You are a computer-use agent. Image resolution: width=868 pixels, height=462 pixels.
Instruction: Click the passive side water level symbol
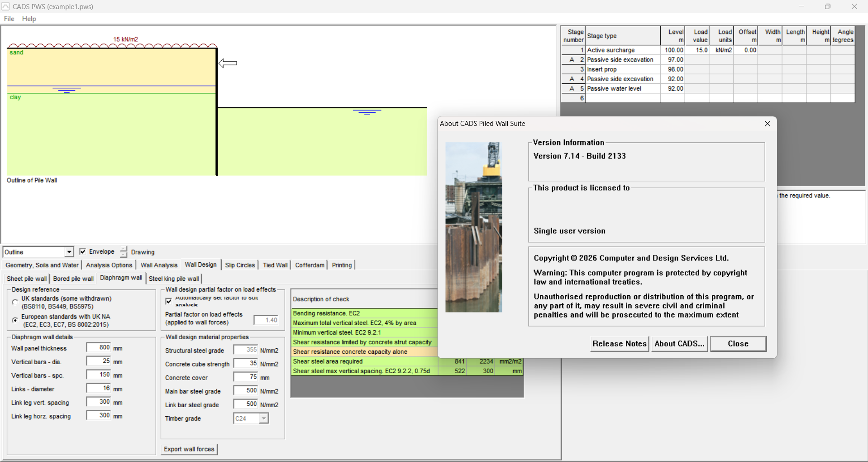click(x=367, y=112)
